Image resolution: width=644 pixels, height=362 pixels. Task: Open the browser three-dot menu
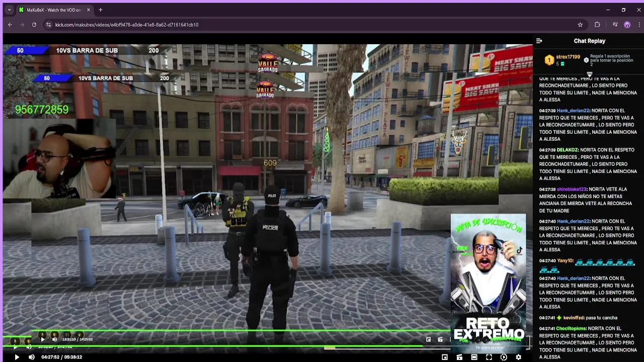[639, 25]
